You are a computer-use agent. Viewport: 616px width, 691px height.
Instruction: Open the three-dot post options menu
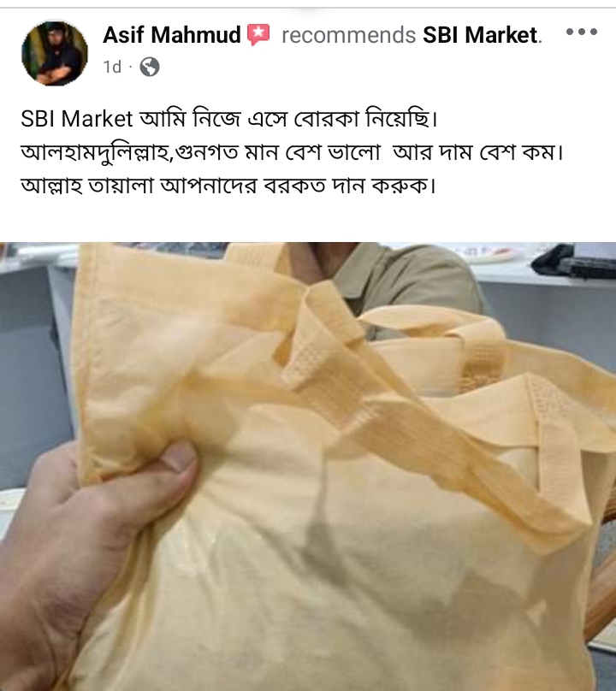tap(582, 32)
